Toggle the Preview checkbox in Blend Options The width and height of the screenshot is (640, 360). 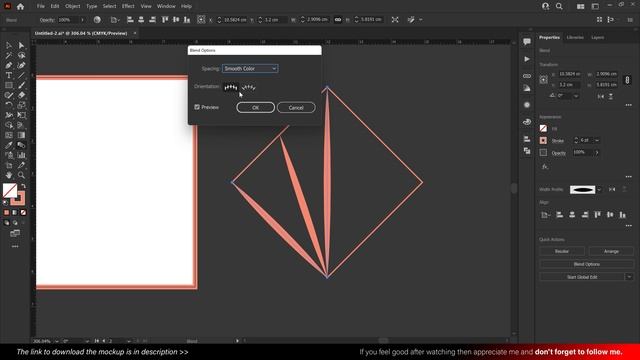(x=197, y=107)
